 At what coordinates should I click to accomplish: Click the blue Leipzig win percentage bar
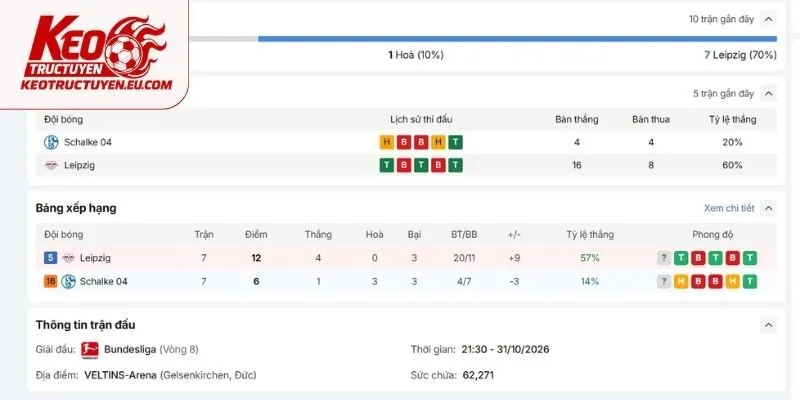click(517, 39)
